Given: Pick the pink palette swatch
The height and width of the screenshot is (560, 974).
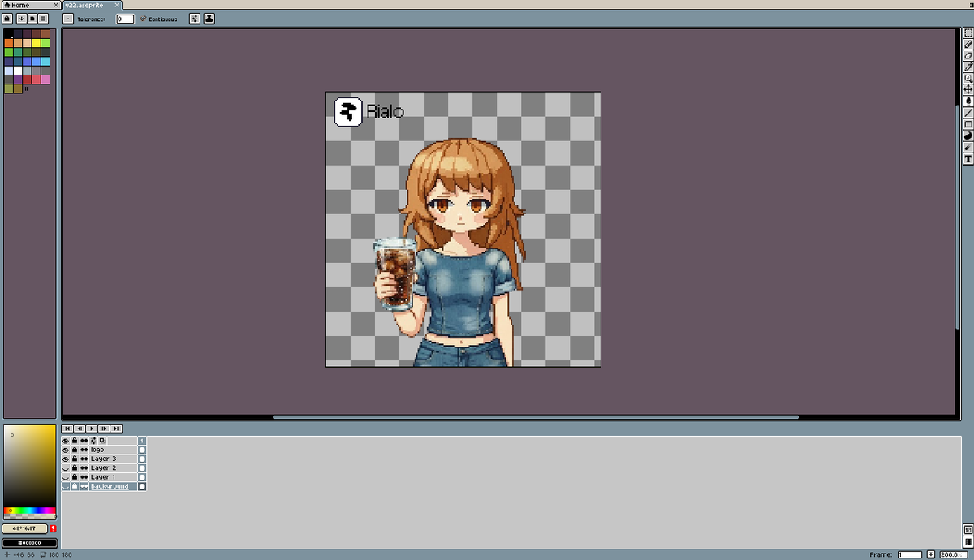Looking at the screenshot, I should (x=45, y=80).
